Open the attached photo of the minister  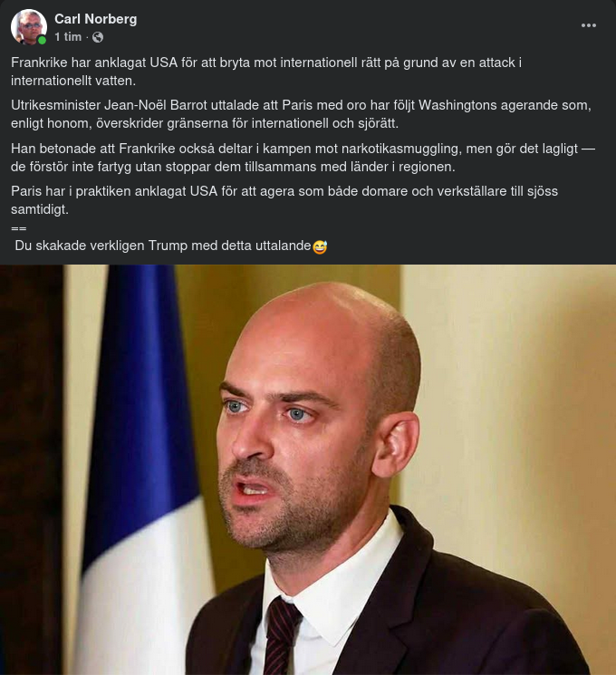click(308, 469)
